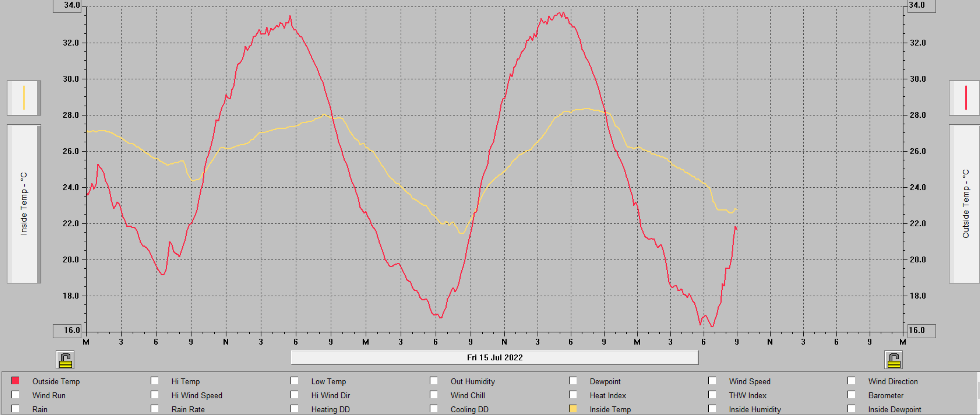The width and height of the screenshot is (980, 415).
Task: Click the Barometer legend label
Action: (x=886, y=396)
